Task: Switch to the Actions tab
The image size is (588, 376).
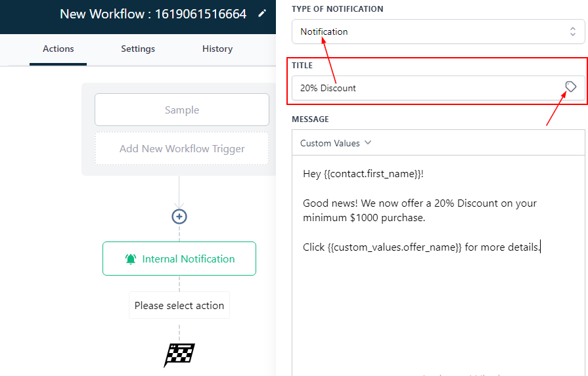Action: (58, 49)
